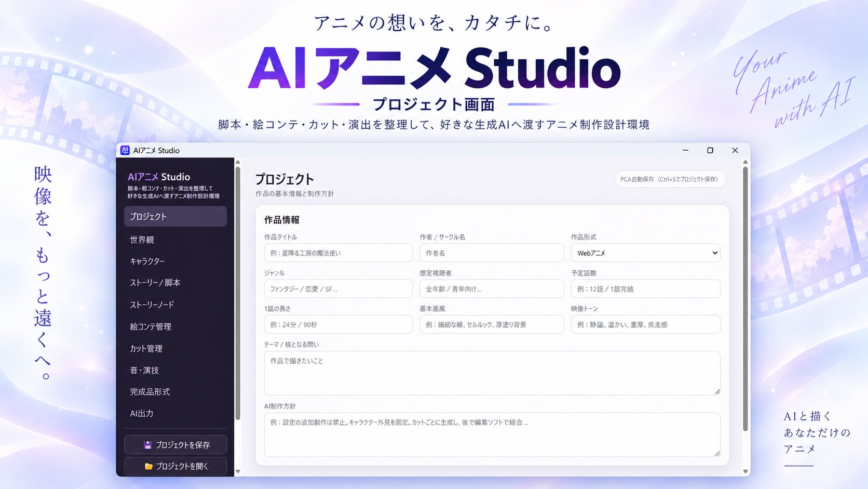Click the resize grip of AI制作方針 text area
Screen dimensions: 868x489
tap(717, 453)
